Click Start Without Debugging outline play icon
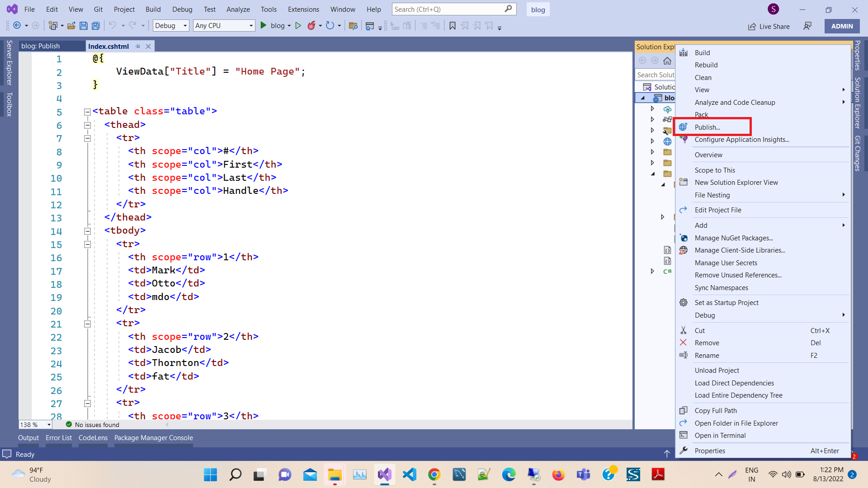Viewport: 868px width, 488px height. pos(298,26)
